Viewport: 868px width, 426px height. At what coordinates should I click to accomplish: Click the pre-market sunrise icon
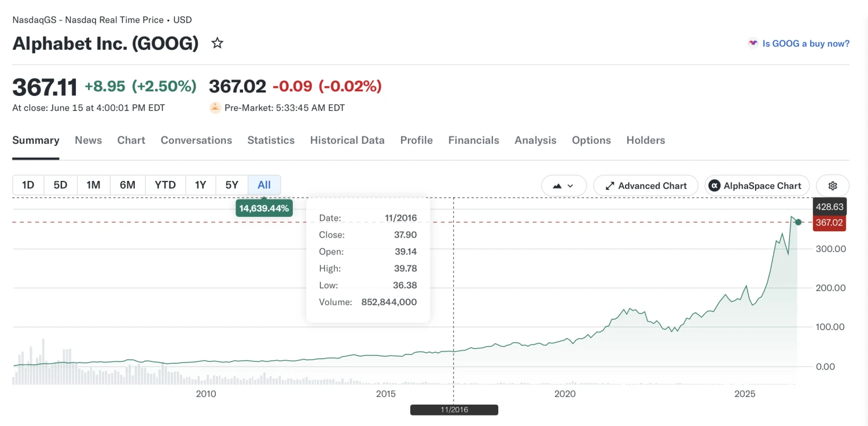(215, 108)
